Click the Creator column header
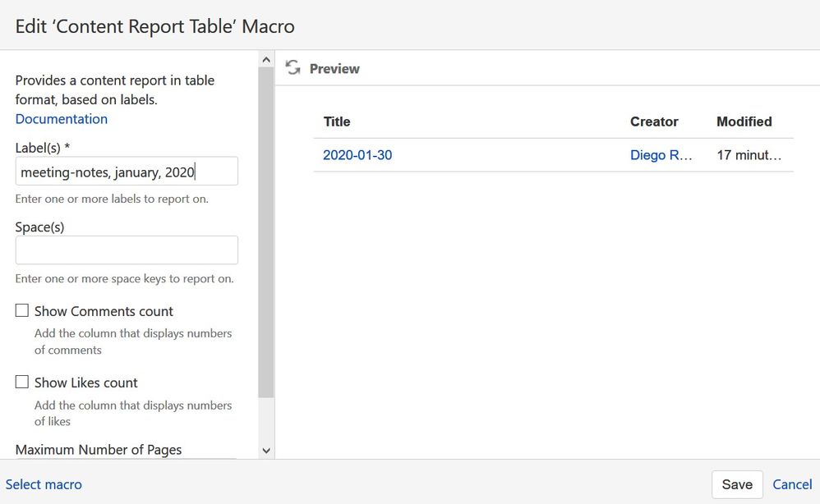Screen dimensions: 820x504 coord(654,121)
